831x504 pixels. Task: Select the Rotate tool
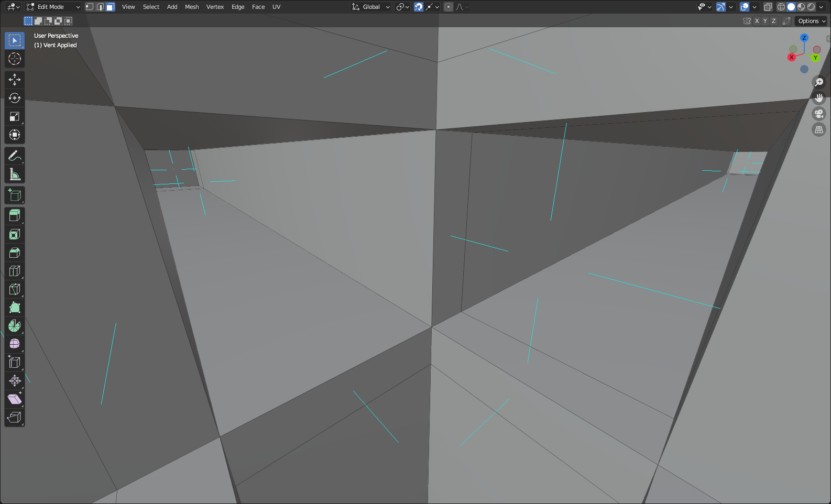click(15, 98)
